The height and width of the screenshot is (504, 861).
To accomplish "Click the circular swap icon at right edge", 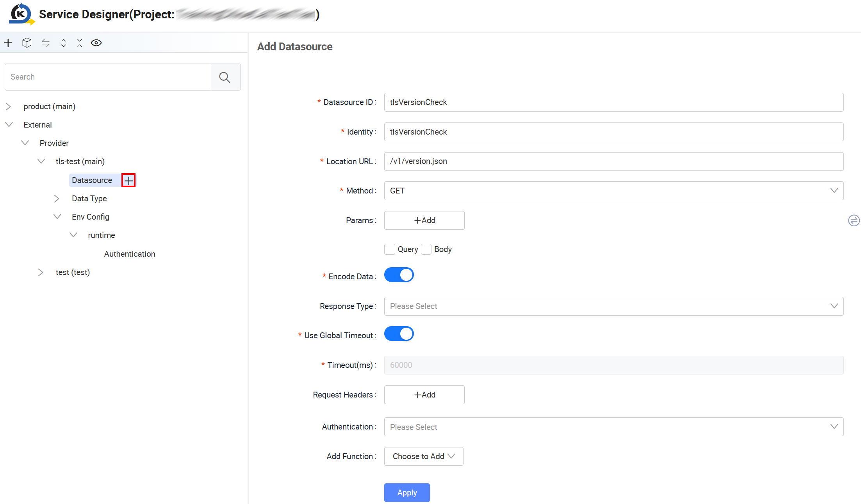I will [854, 220].
